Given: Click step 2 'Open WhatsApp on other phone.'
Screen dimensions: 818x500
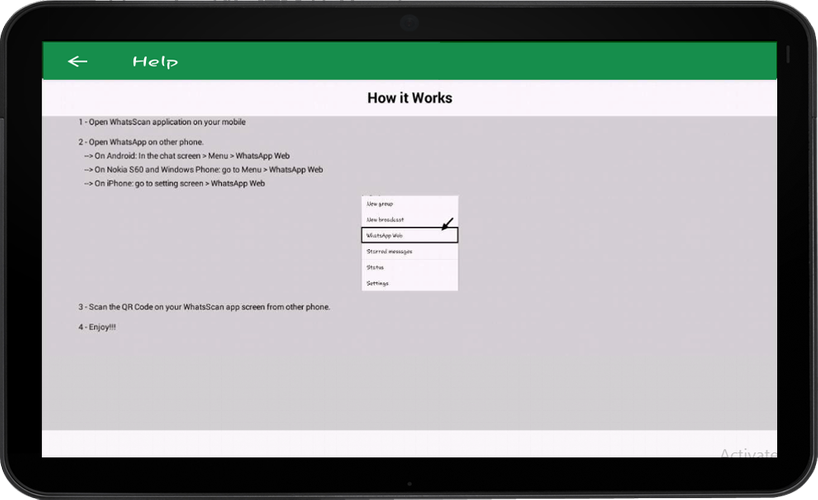Looking at the screenshot, I should pos(141,142).
